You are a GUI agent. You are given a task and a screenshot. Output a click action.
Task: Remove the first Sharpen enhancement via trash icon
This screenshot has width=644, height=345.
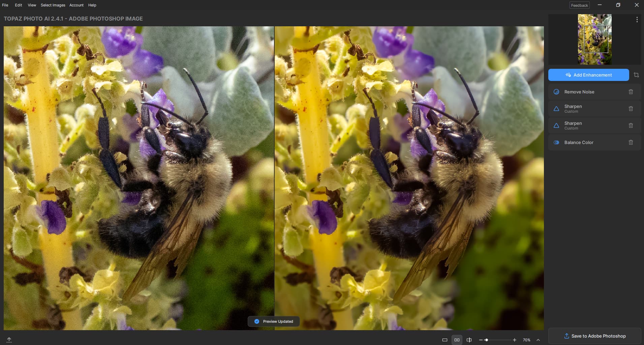pos(631,109)
